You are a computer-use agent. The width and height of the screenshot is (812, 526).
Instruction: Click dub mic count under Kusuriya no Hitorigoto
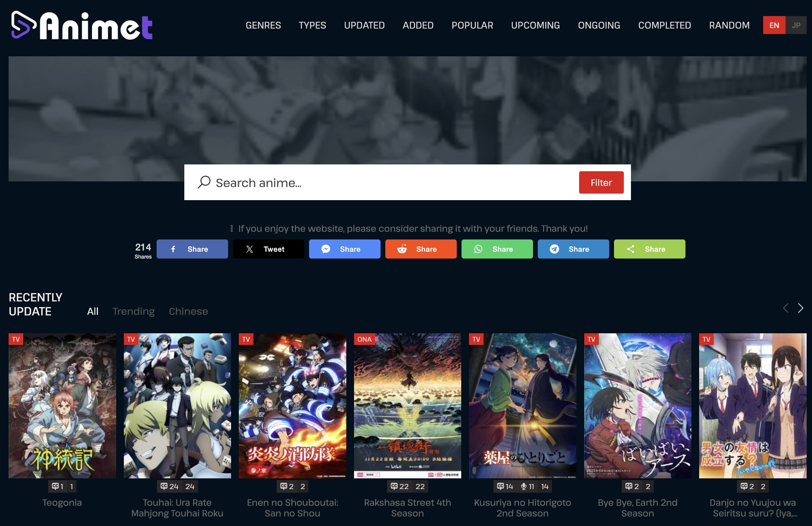click(527, 486)
